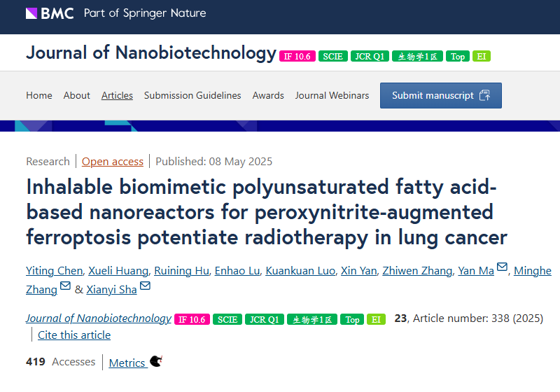The image size is (560, 392).
Task: Click the BMC logo in header
Action: tap(50, 13)
